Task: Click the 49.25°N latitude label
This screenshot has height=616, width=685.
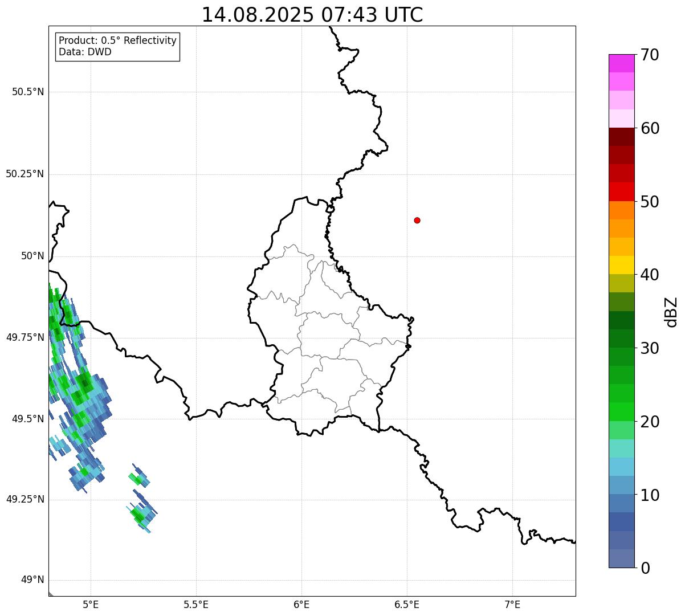Action: (x=25, y=500)
